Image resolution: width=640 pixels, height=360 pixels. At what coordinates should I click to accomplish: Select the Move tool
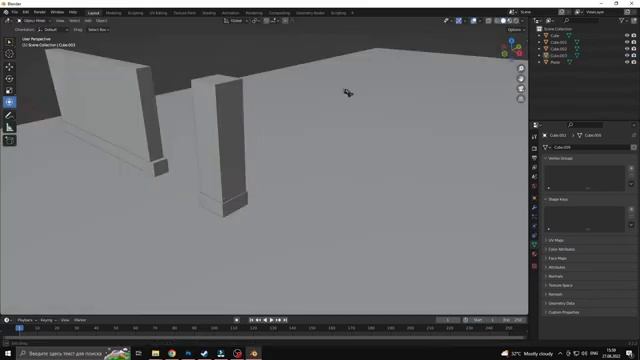point(9,67)
